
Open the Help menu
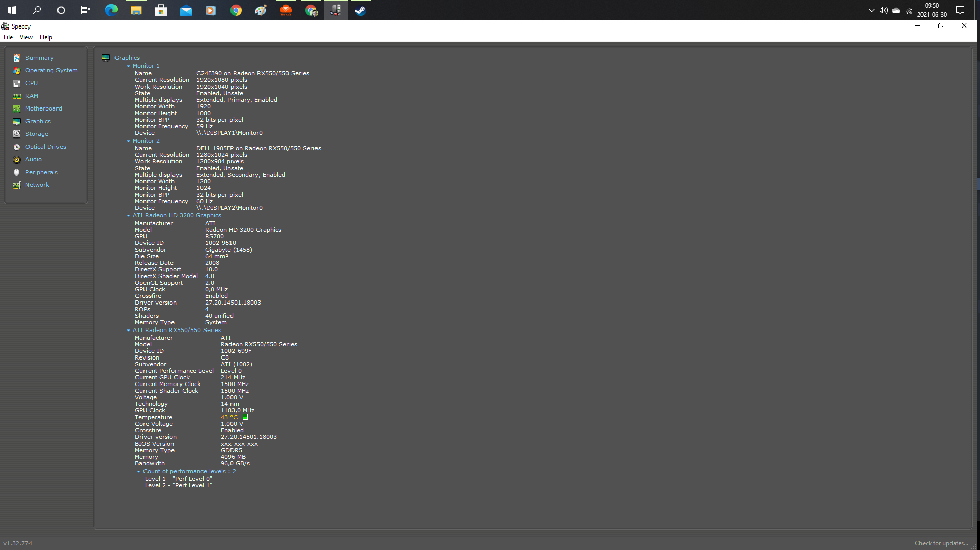pyautogui.click(x=46, y=37)
